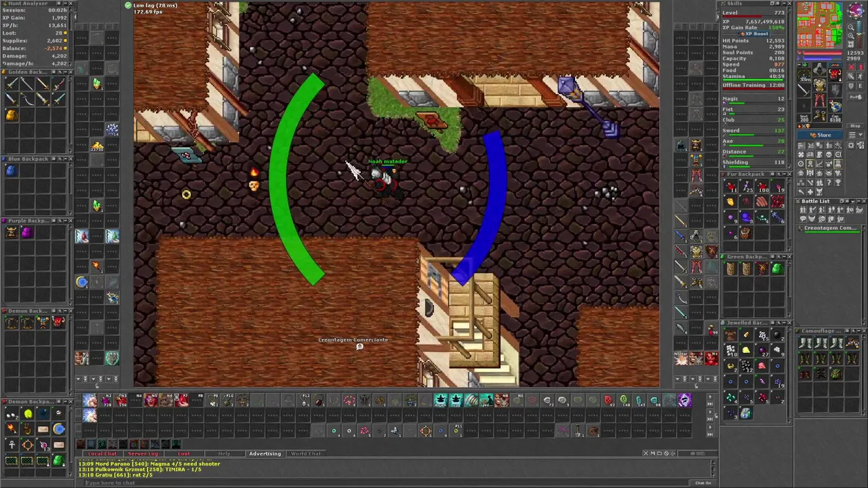868x488 pixels.
Task: Click the skull control button
Action: [829, 155]
